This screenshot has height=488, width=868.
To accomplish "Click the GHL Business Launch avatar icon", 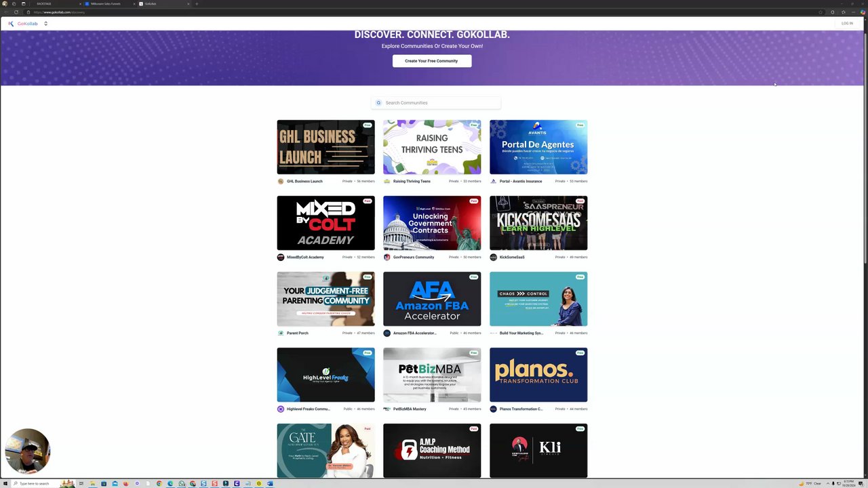I will [x=281, y=182].
